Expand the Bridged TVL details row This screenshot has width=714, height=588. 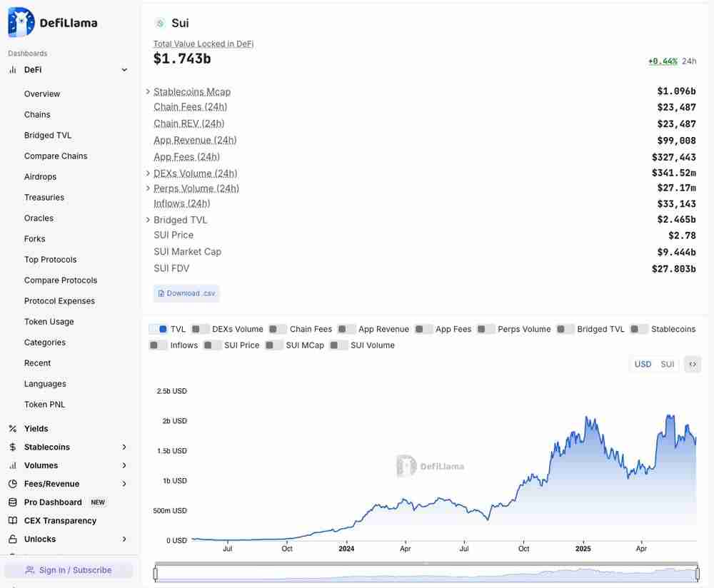click(x=148, y=220)
